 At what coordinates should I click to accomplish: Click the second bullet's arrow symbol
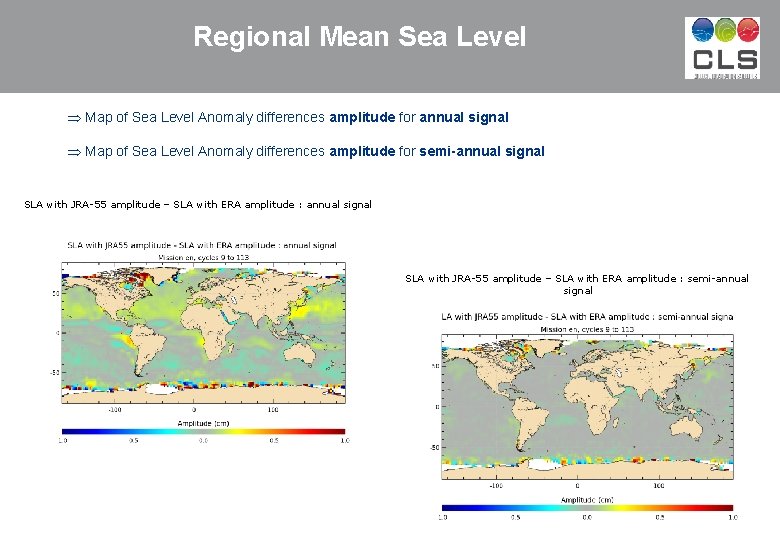74,152
